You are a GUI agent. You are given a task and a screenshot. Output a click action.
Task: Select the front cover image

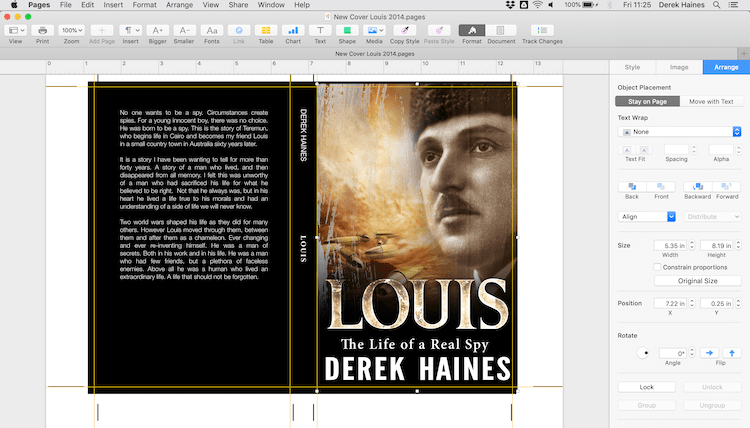tap(417, 237)
